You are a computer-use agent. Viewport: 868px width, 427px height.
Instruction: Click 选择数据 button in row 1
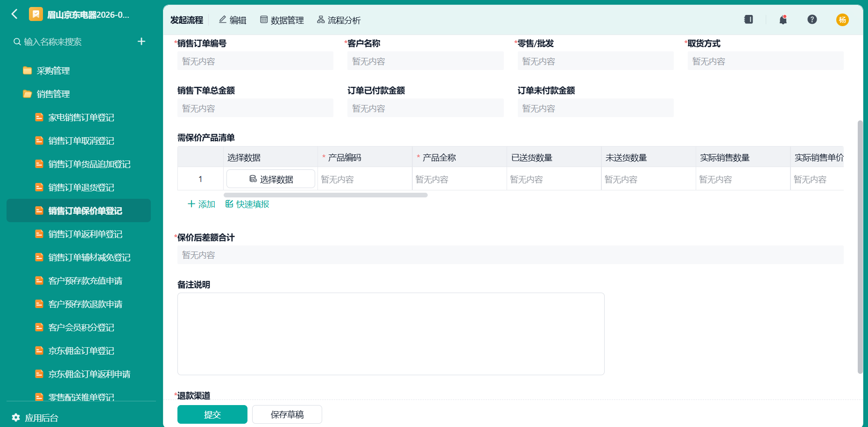pos(271,179)
